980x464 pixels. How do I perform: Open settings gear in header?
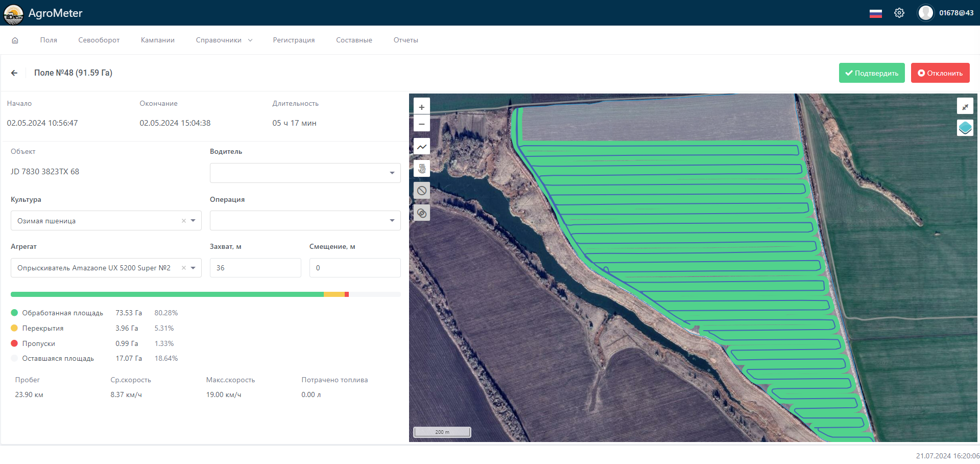click(899, 13)
